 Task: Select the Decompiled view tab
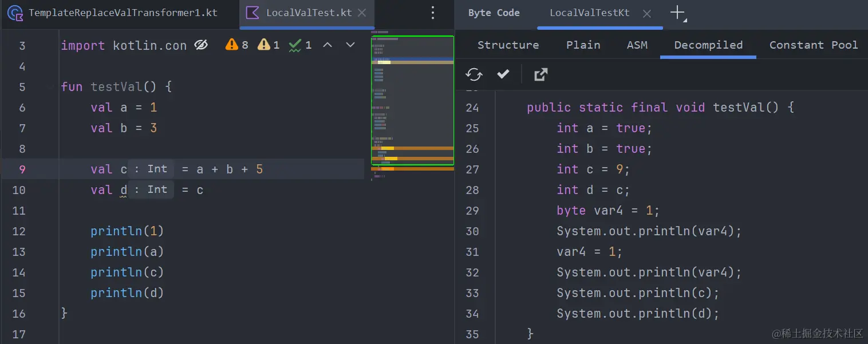(708, 45)
